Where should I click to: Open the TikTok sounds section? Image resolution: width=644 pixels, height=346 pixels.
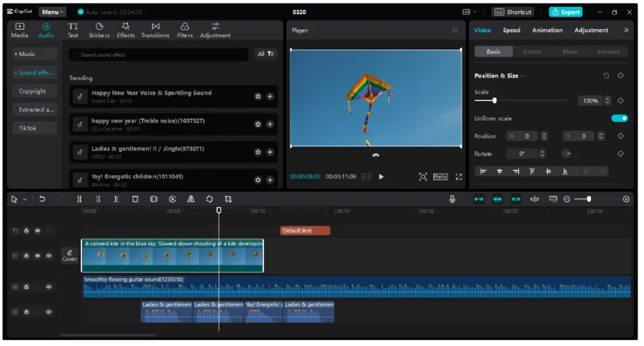(x=34, y=128)
